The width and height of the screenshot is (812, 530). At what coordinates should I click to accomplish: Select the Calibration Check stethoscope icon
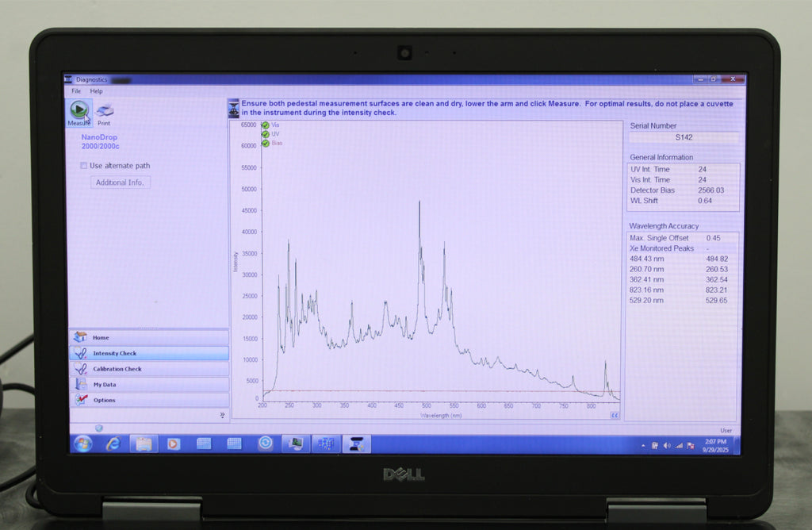tap(80, 369)
